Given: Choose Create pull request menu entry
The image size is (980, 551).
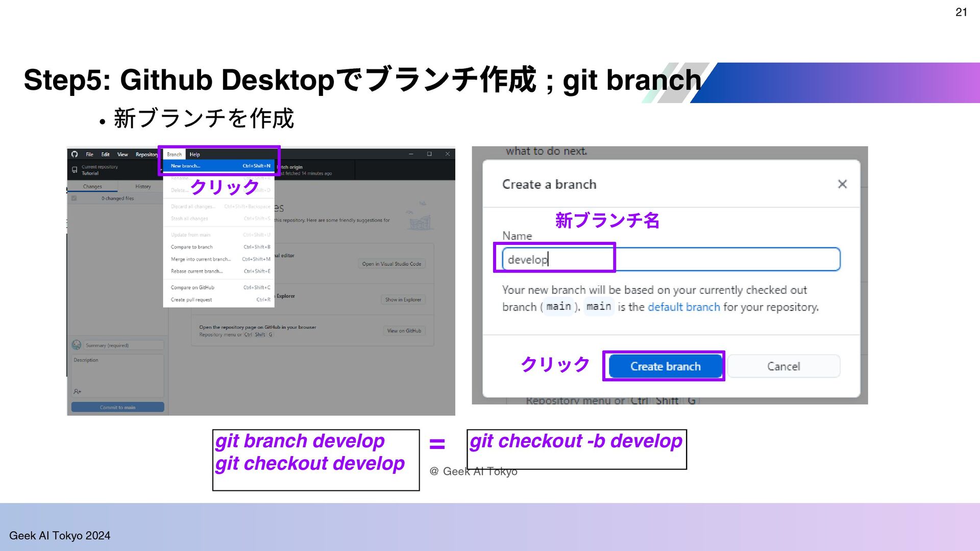Looking at the screenshot, I should coord(219,300).
